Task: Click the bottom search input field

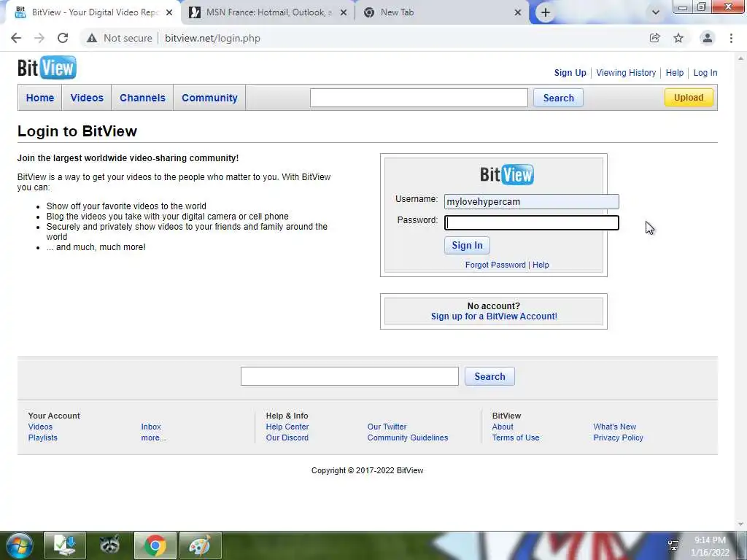Action: point(349,376)
